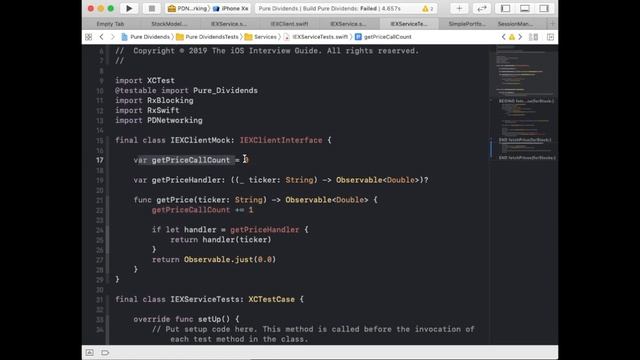Screen dimensions: 640x360
Task: Click IEXClientInterface in the class declaration
Action: coord(281,140)
